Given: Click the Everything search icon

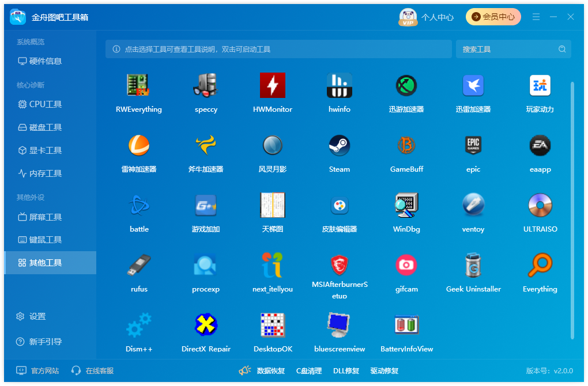Looking at the screenshot, I should click(x=540, y=265).
